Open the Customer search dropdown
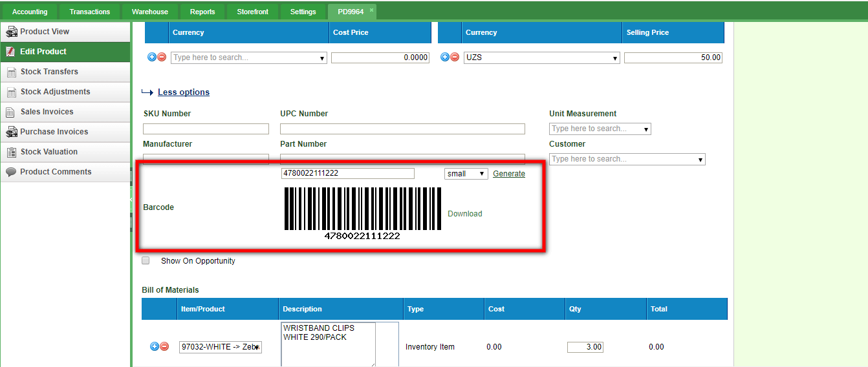This screenshot has width=868, height=367. [x=627, y=159]
